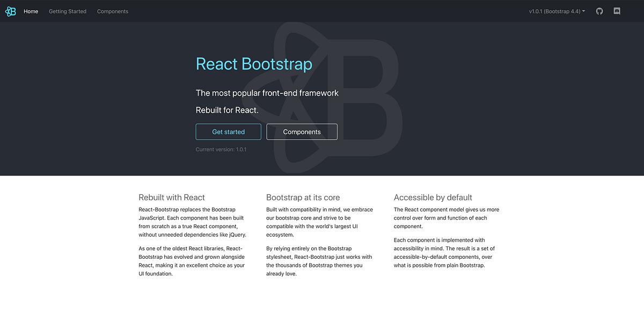
Task: Open the v1.0.1 (Bootstrap 4.4) version dropdown
Action: click(x=556, y=11)
